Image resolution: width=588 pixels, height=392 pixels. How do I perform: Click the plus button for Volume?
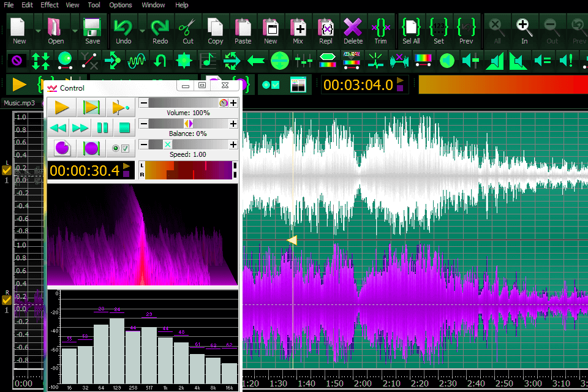(233, 103)
